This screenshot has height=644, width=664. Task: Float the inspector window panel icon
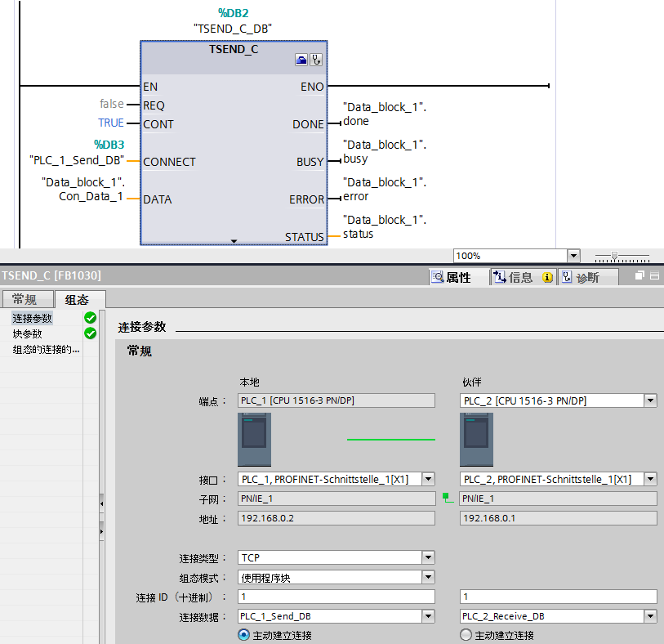point(641,277)
